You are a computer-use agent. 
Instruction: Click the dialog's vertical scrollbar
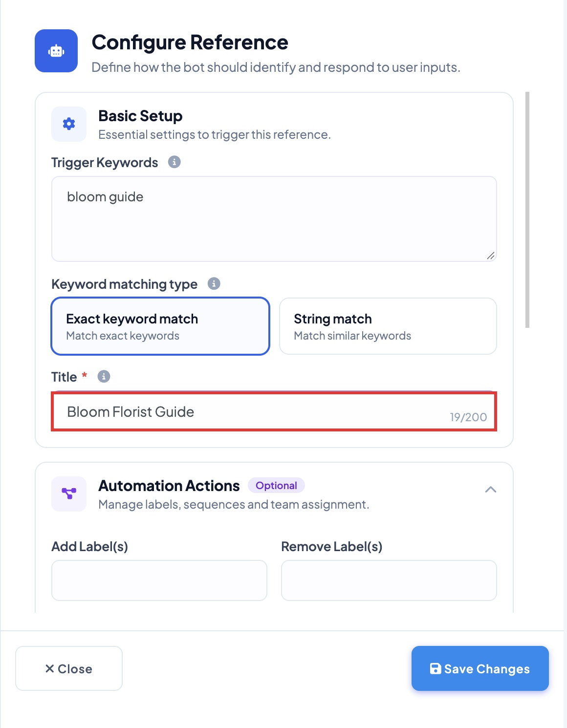(x=527, y=210)
